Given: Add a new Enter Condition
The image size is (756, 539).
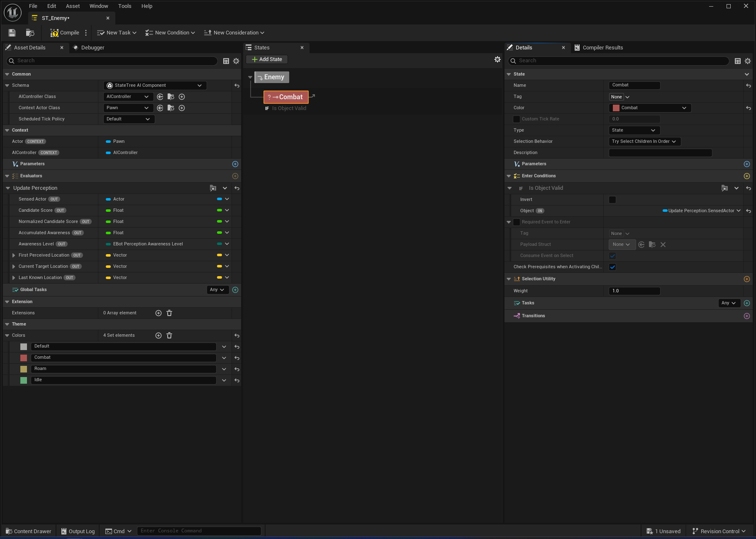Looking at the screenshot, I should point(746,176).
